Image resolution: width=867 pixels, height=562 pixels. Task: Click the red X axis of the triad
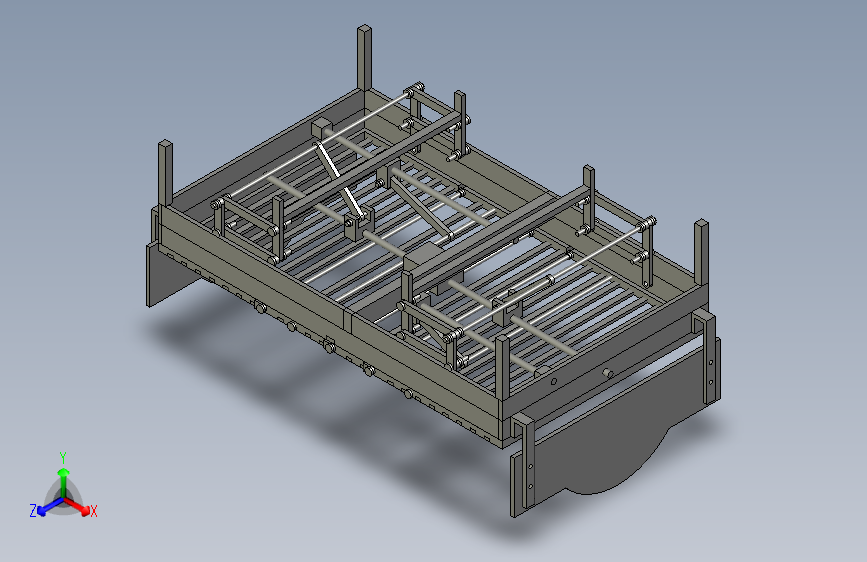pyautogui.click(x=77, y=506)
